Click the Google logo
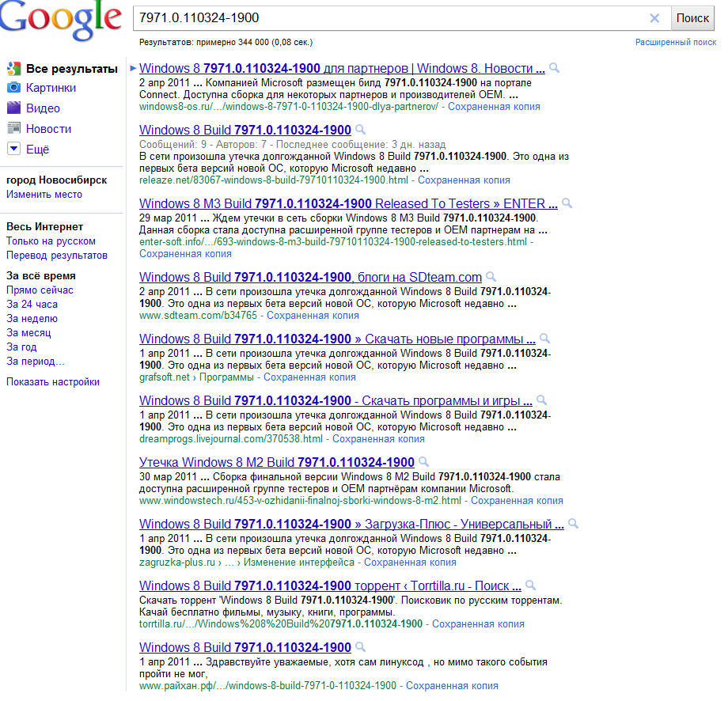This screenshot has width=728, height=701. tap(60, 20)
